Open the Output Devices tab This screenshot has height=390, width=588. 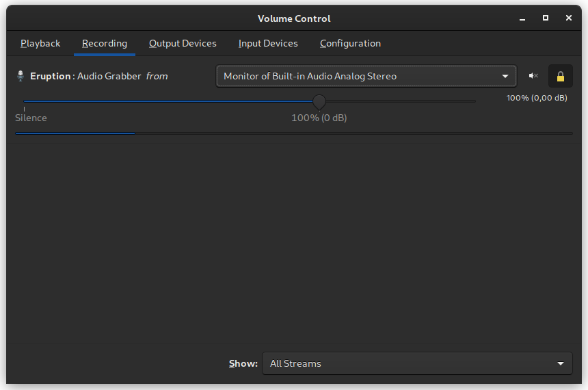[x=183, y=44]
